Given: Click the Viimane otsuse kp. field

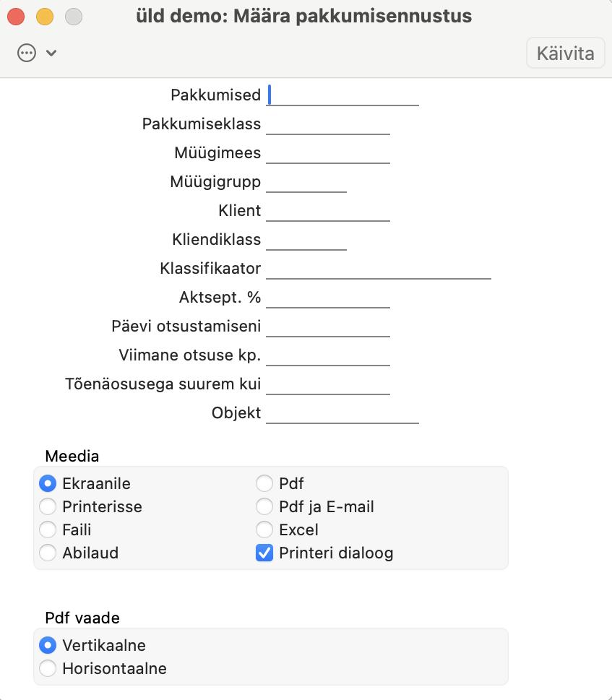Looking at the screenshot, I should pyautogui.click(x=328, y=355).
